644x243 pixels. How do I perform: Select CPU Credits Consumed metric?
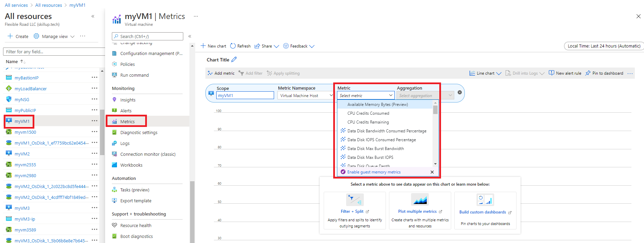[x=385, y=113]
